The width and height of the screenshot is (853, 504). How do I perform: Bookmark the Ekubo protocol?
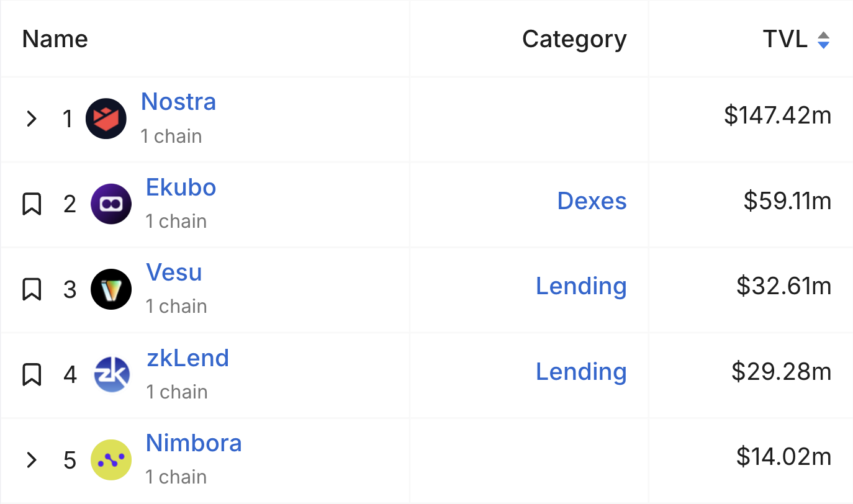point(32,204)
